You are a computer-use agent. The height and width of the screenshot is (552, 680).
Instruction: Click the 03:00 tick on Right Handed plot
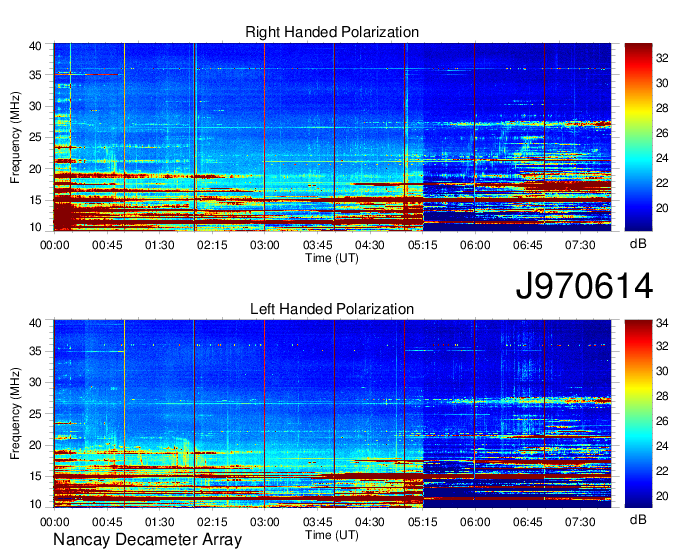pos(265,245)
